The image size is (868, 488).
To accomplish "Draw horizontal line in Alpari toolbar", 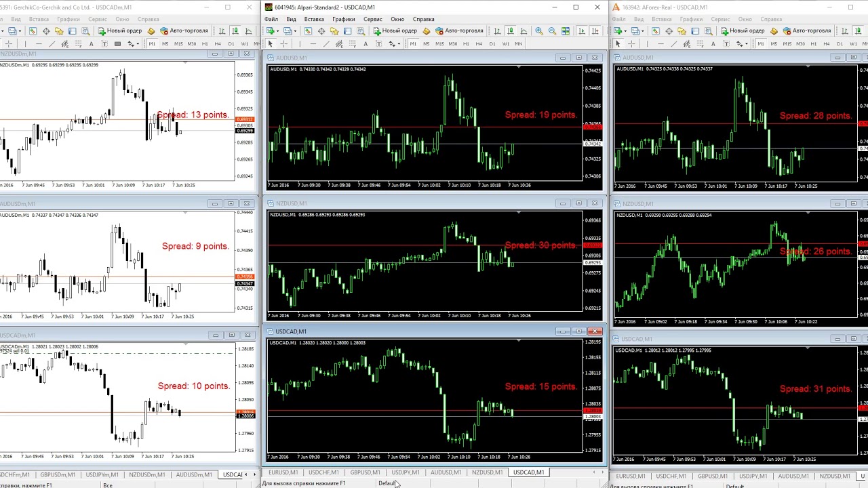I will [x=313, y=43].
